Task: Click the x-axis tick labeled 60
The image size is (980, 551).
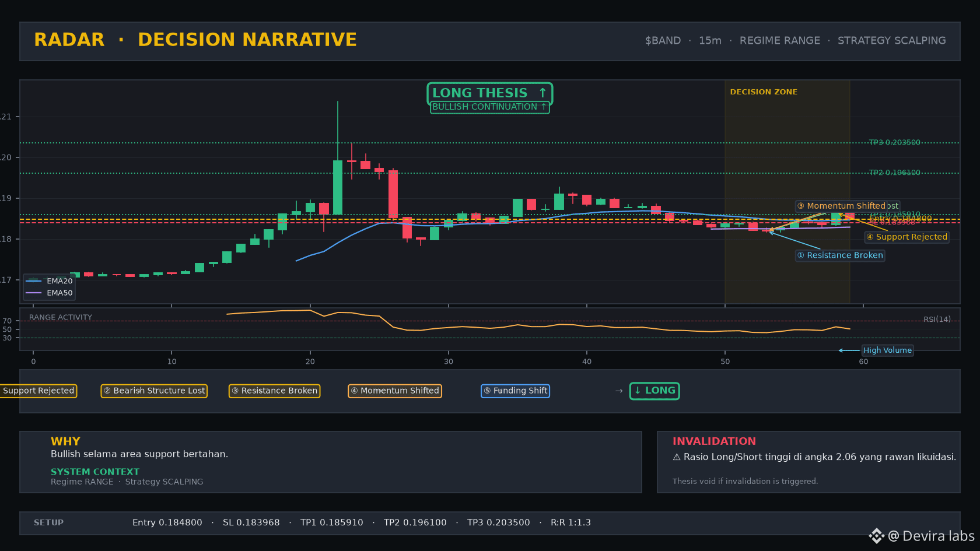Action: [863, 362]
